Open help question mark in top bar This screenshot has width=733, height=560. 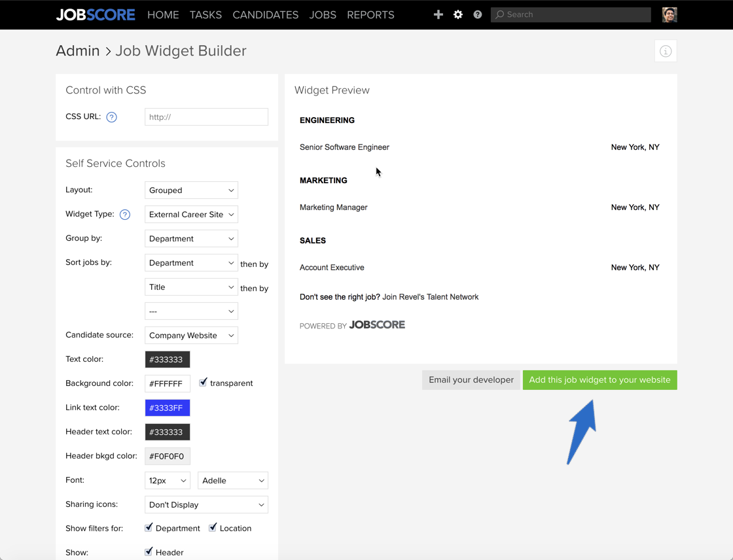point(477,14)
